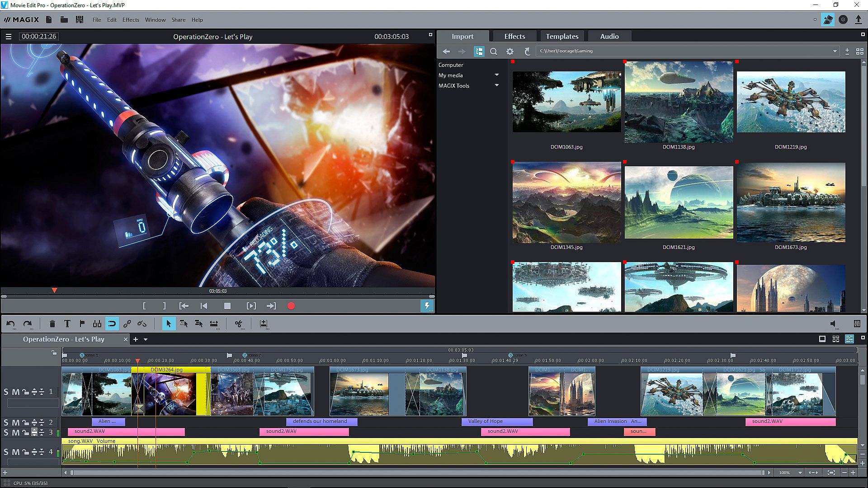Expand the MAGIX Tools dropdown arrow
The height and width of the screenshot is (488, 868).
pos(496,85)
